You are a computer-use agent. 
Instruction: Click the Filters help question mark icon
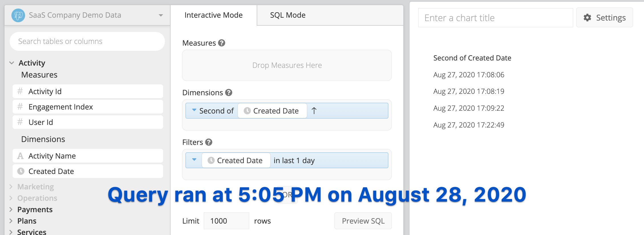click(x=209, y=142)
